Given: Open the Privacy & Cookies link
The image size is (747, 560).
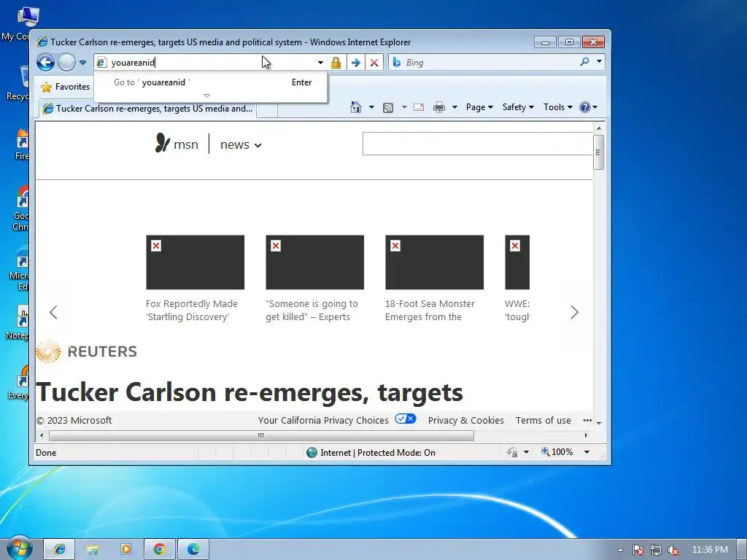Looking at the screenshot, I should pyautogui.click(x=466, y=421).
